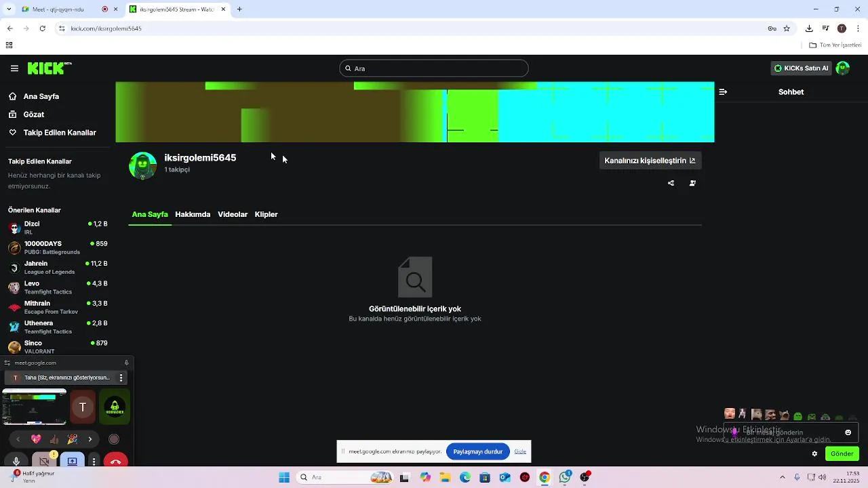
Task: Switch to the Klipler tab
Action: click(266, 214)
